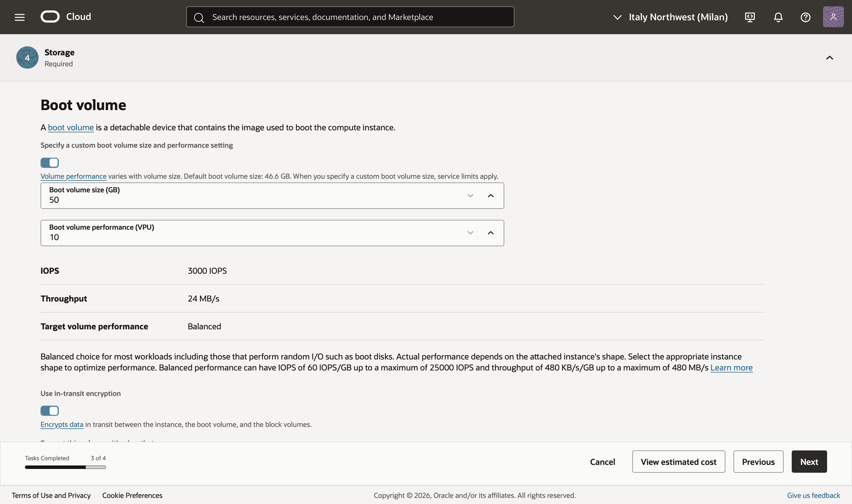
Task: Click View estimated cost button
Action: 678,461
